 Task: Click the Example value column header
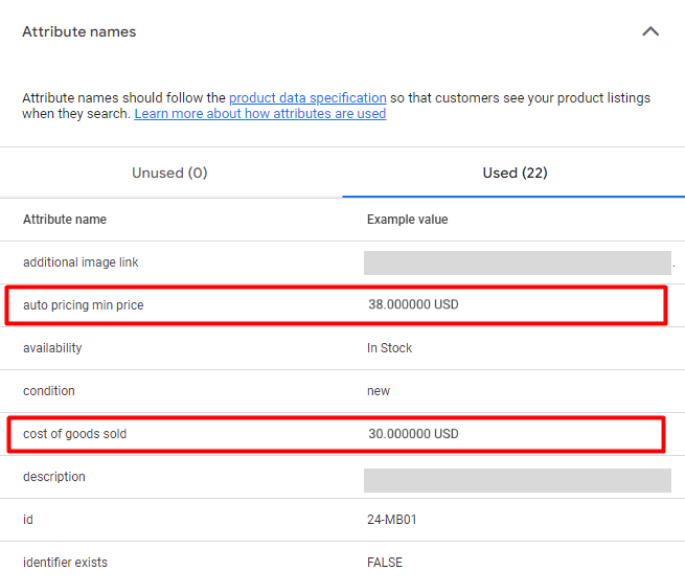click(407, 219)
